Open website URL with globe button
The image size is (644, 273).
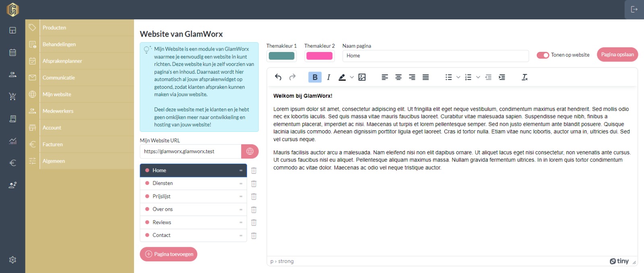coord(250,152)
